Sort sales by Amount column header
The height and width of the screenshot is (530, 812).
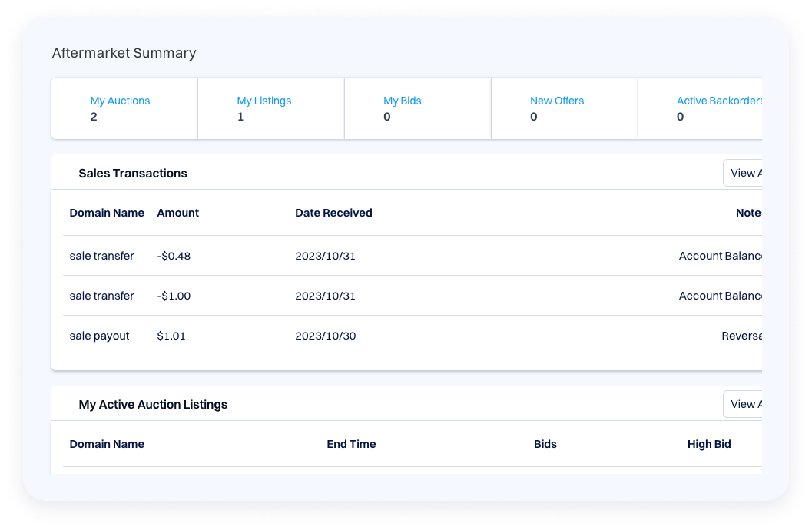pyautogui.click(x=178, y=213)
